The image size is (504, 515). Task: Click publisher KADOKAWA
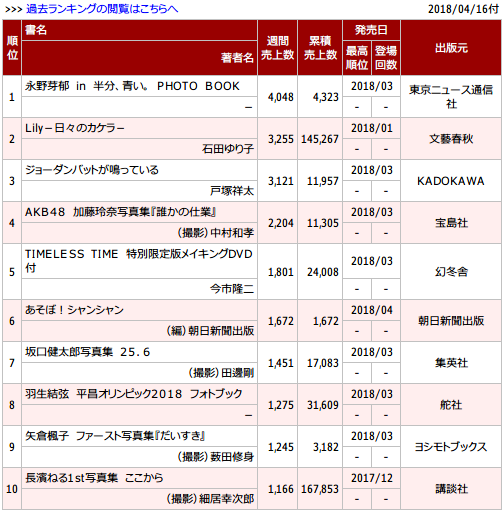451,181
